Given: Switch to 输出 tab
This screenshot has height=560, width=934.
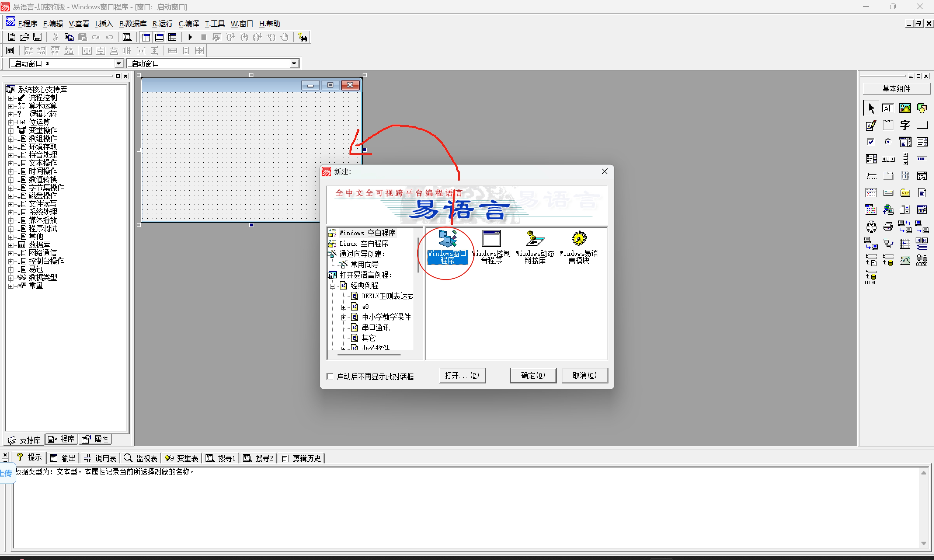Looking at the screenshot, I should coord(63,458).
